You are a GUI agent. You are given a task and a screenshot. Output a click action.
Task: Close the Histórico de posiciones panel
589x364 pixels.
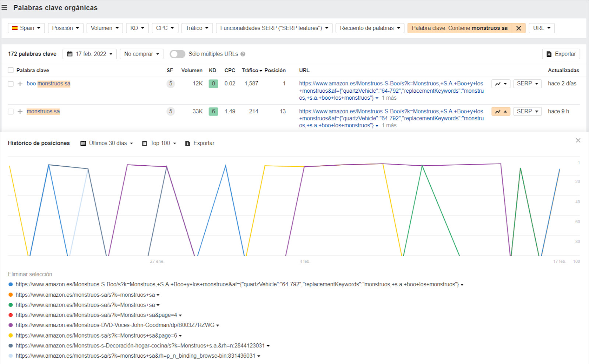point(578,140)
